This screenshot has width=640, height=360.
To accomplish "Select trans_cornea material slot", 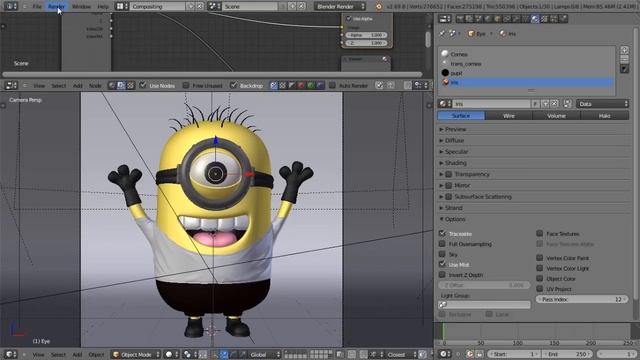I will 527,64.
